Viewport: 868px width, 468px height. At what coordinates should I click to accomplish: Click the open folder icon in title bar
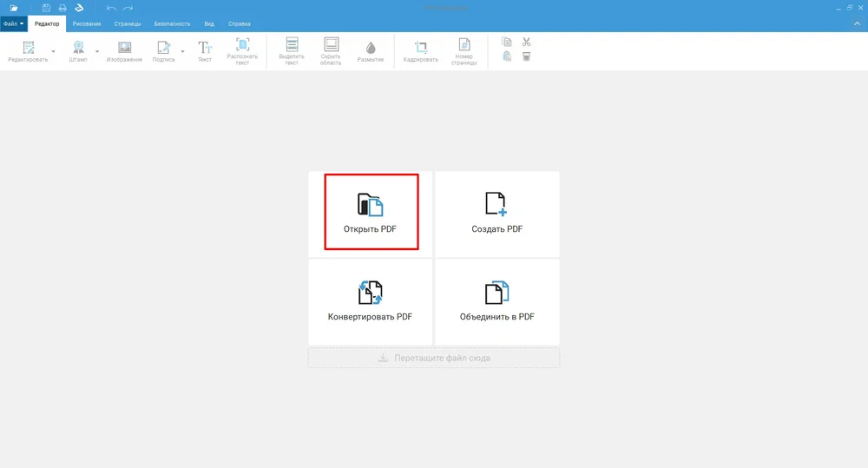pyautogui.click(x=13, y=8)
